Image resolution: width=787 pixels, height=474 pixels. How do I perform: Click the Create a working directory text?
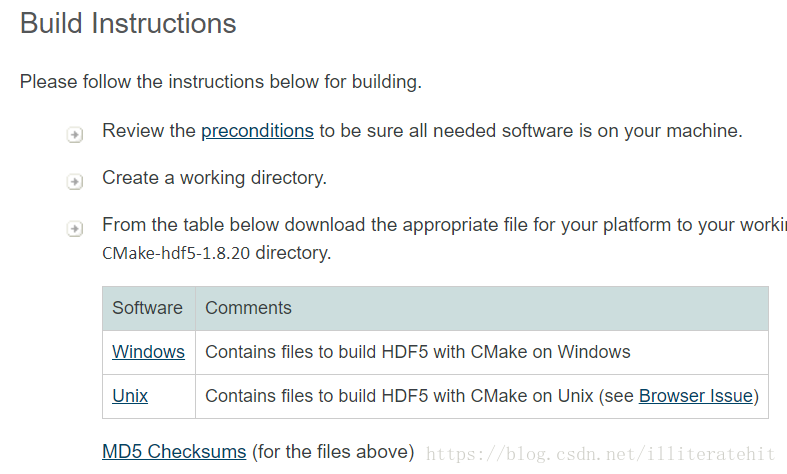click(x=214, y=178)
